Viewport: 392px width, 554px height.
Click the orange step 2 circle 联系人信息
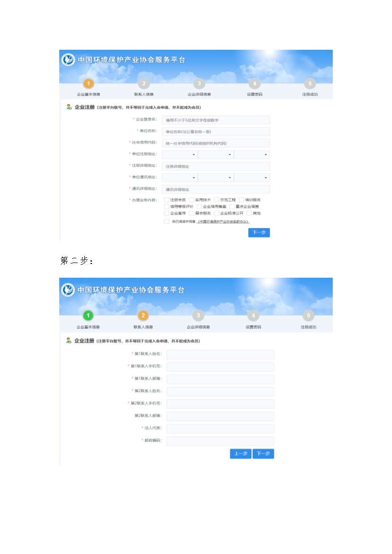143,316
